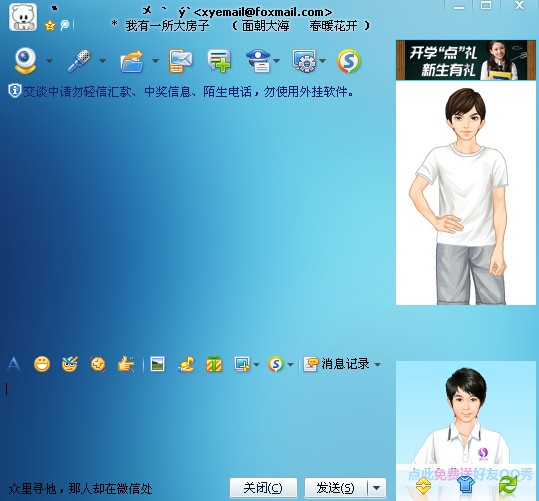The image size is (539, 501).
Task: Open the T-shirt QQ show icon
Action: [466, 485]
